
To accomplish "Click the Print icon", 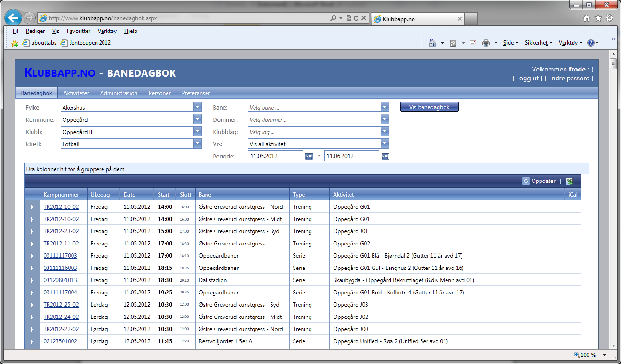I will point(486,43).
